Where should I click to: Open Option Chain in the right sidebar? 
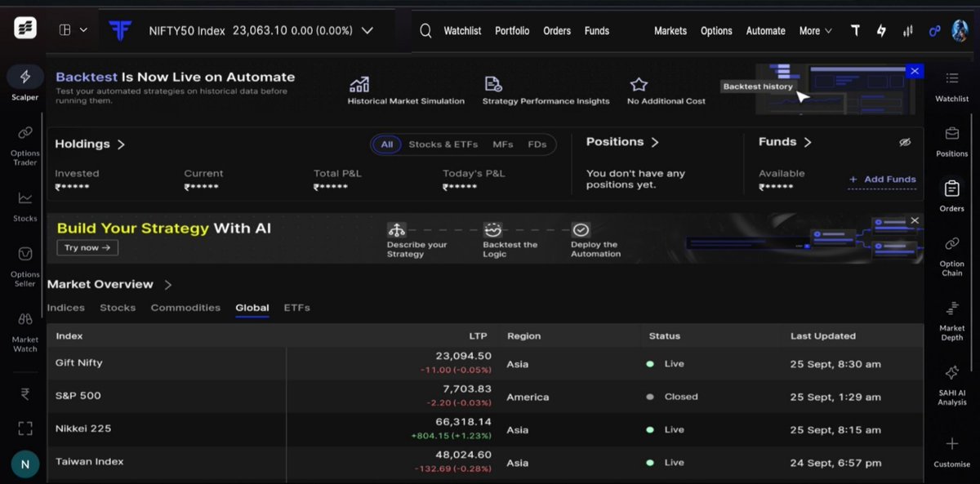pyautogui.click(x=951, y=255)
